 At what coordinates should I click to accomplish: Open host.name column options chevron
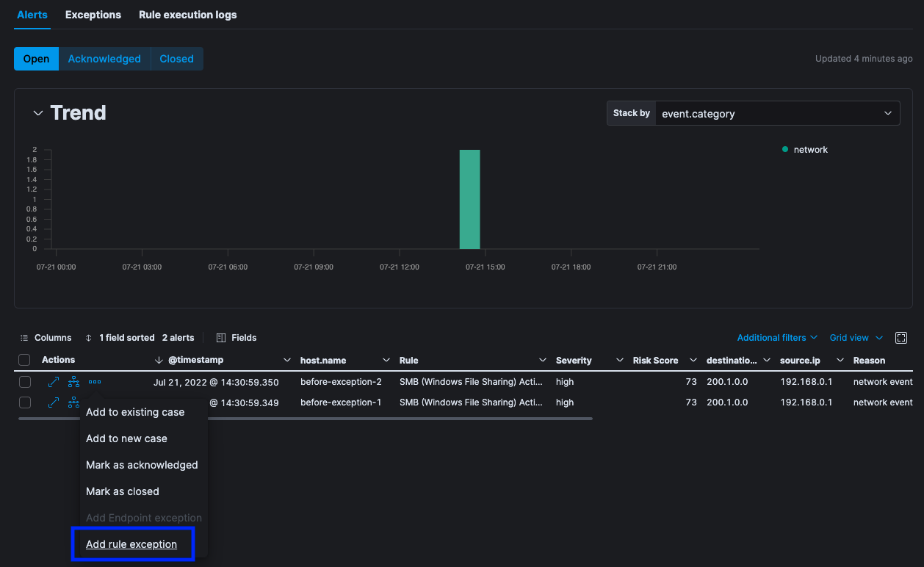click(x=386, y=361)
